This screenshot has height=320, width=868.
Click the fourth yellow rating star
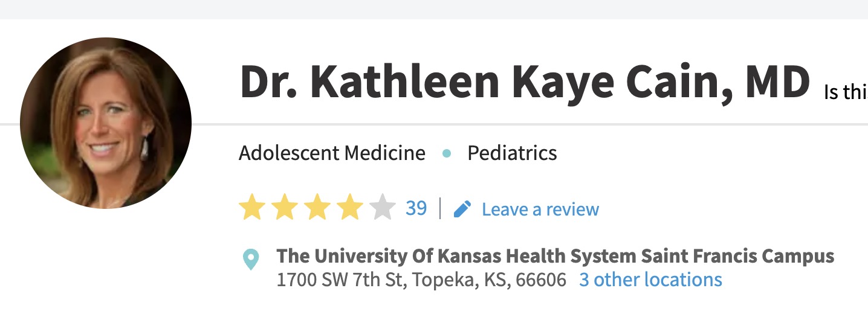point(349,208)
